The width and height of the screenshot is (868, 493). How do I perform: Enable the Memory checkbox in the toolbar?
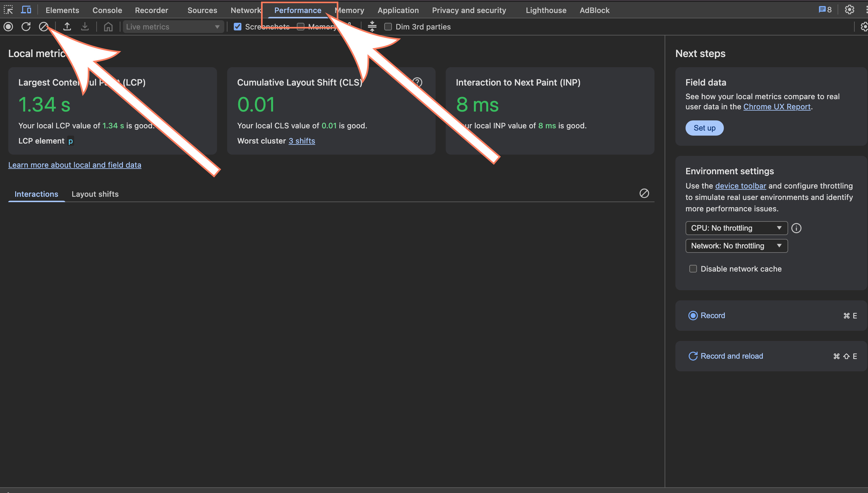pyautogui.click(x=300, y=26)
